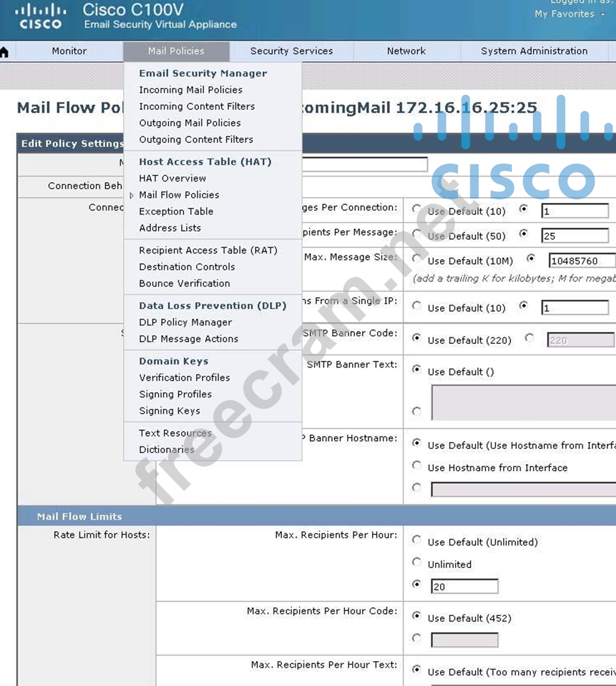The width and height of the screenshot is (616, 686).
Task: Open DLP Policy Manager
Action: [185, 322]
